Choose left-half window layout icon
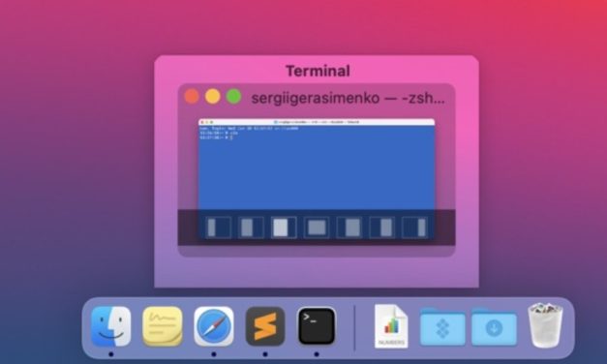Screen dimensions: 607x364 pos(251,227)
